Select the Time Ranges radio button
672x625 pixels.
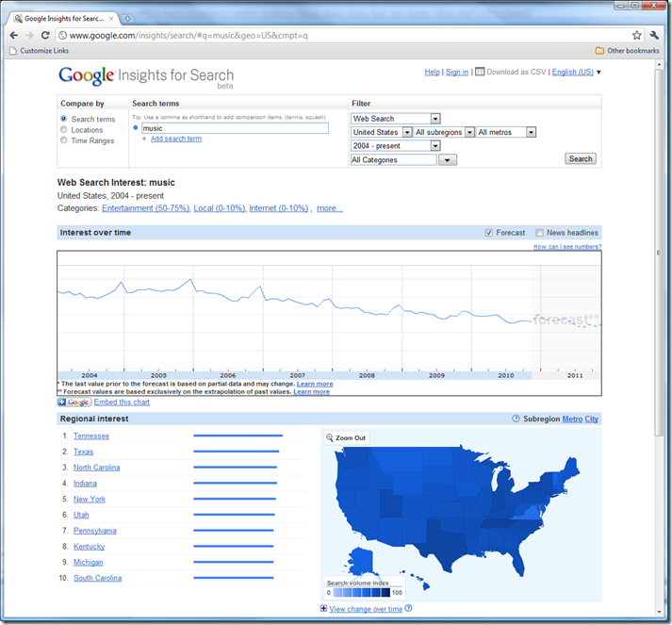point(63,140)
